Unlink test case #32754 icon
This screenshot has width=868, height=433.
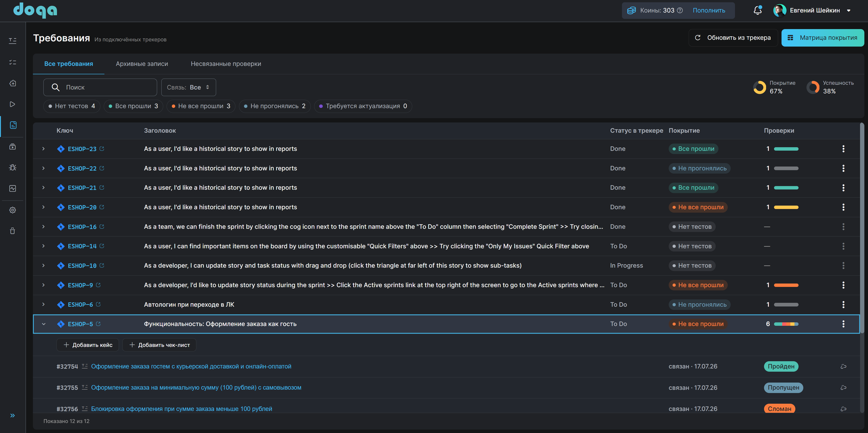843,366
